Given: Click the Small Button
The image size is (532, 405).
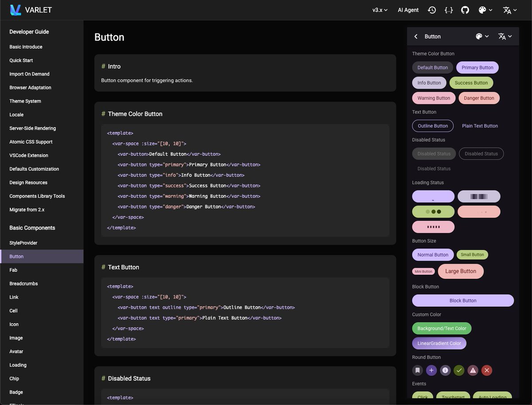Looking at the screenshot, I should (x=472, y=255).
